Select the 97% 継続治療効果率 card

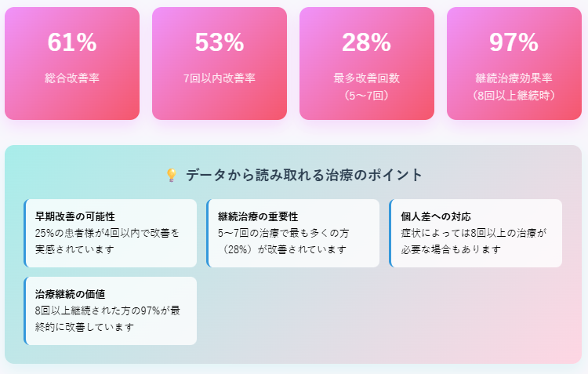coord(514,64)
